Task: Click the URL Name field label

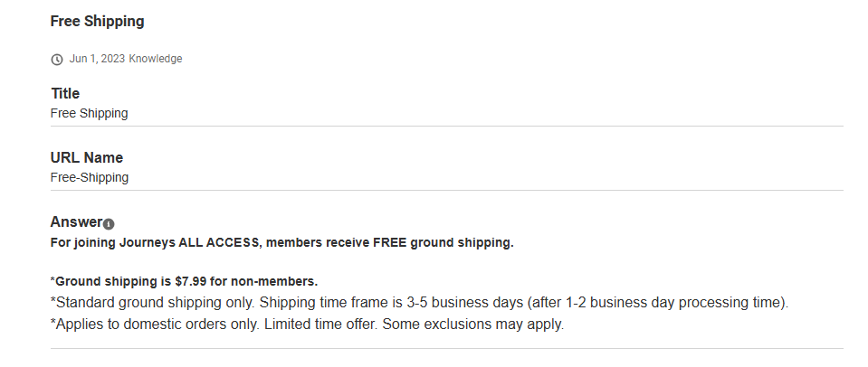Action: coord(87,158)
